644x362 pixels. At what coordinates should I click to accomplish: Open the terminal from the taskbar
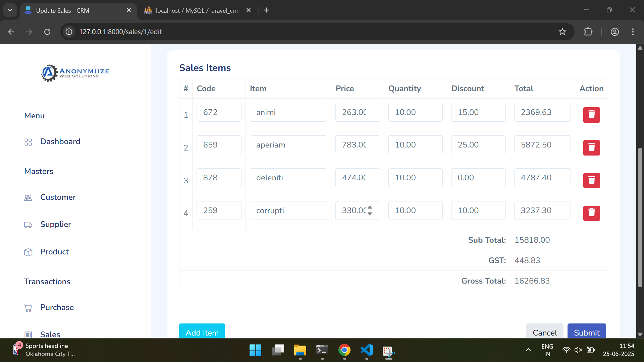(x=322, y=350)
